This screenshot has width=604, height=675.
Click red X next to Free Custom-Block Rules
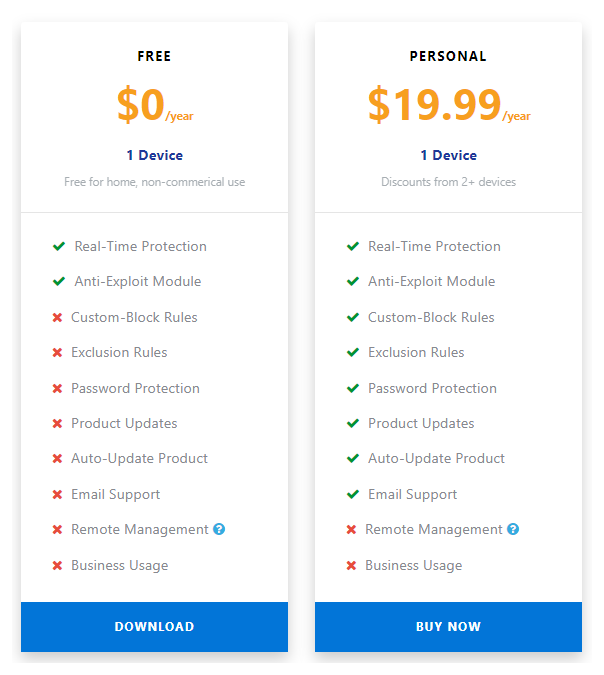coord(57,318)
